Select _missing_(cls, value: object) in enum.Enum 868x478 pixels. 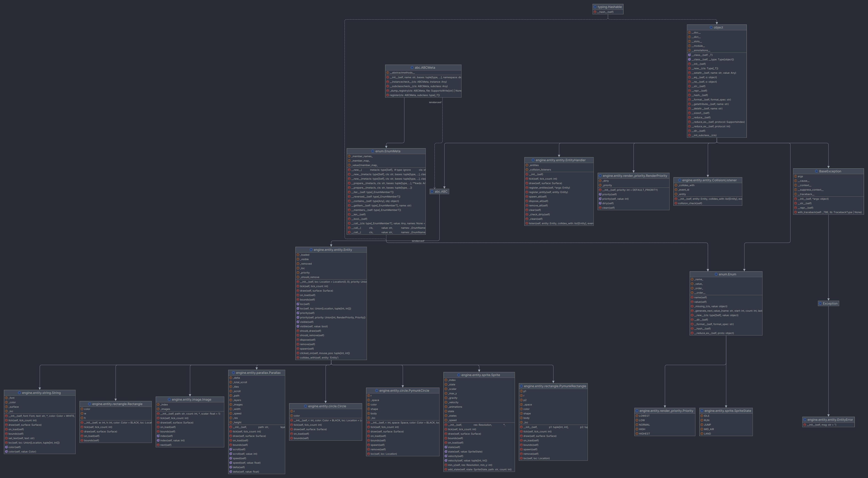pyautogui.click(x=711, y=306)
